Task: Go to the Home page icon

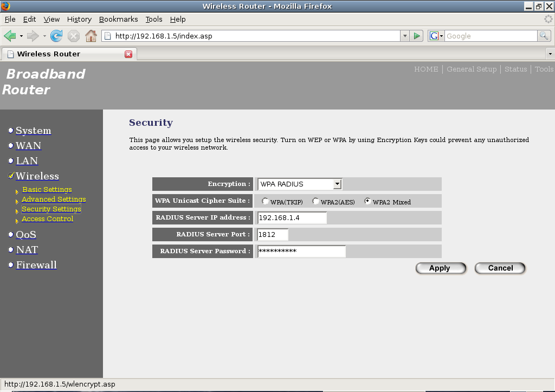Action: click(x=91, y=36)
